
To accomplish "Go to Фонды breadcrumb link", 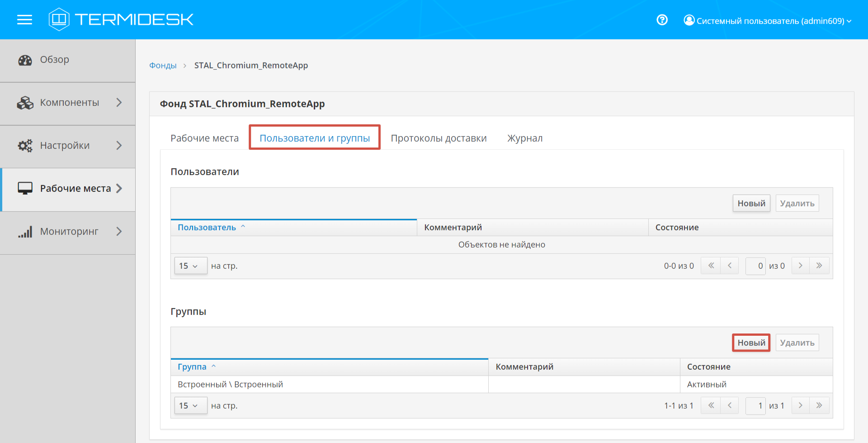I will pos(163,66).
